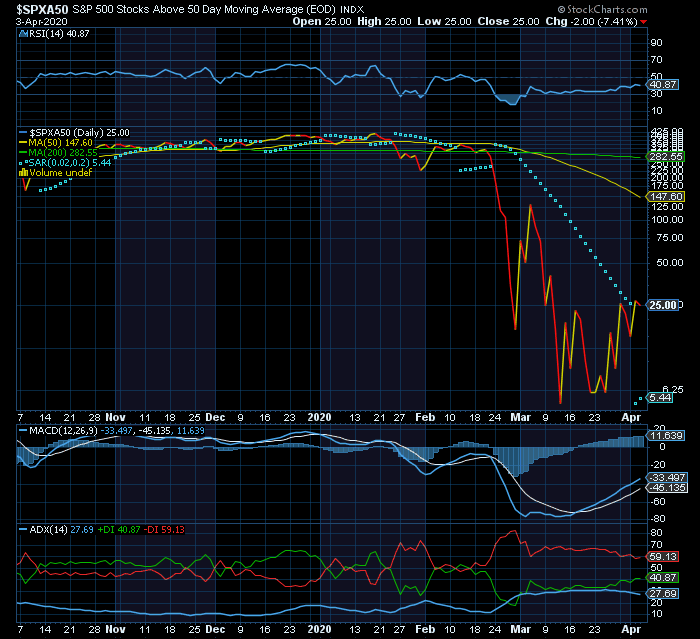The image size is (700, 639).
Task: Click the Mar label on bottom axis
Action: [x=521, y=629]
